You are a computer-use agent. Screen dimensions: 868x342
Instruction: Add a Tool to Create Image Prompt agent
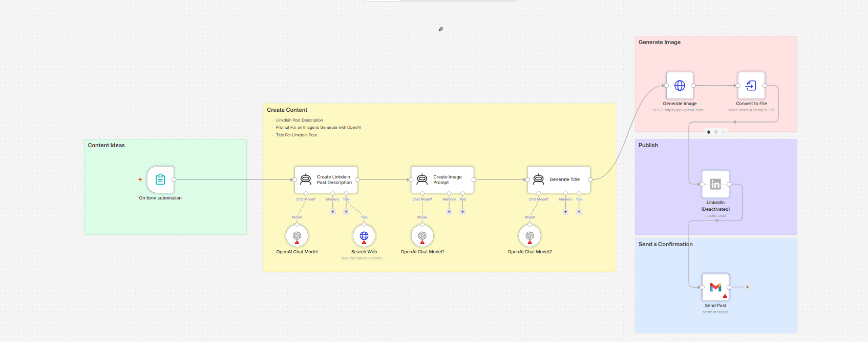click(x=462, y=211)
